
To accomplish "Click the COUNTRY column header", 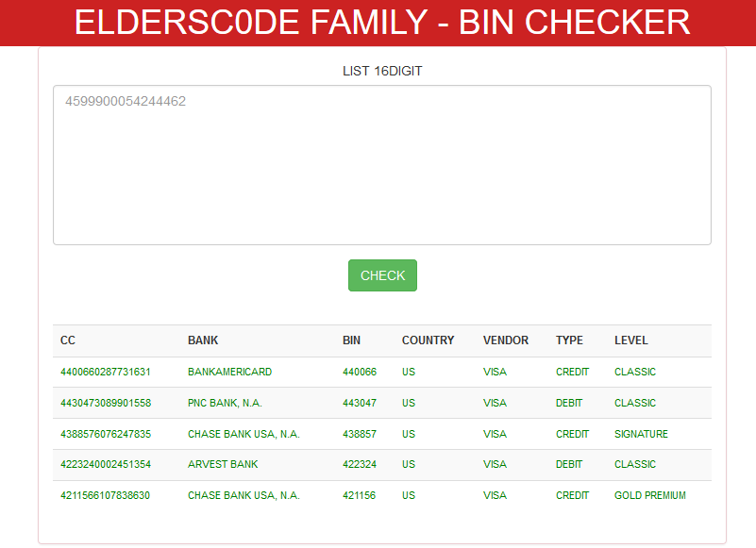I will click(x=428, y=340).
